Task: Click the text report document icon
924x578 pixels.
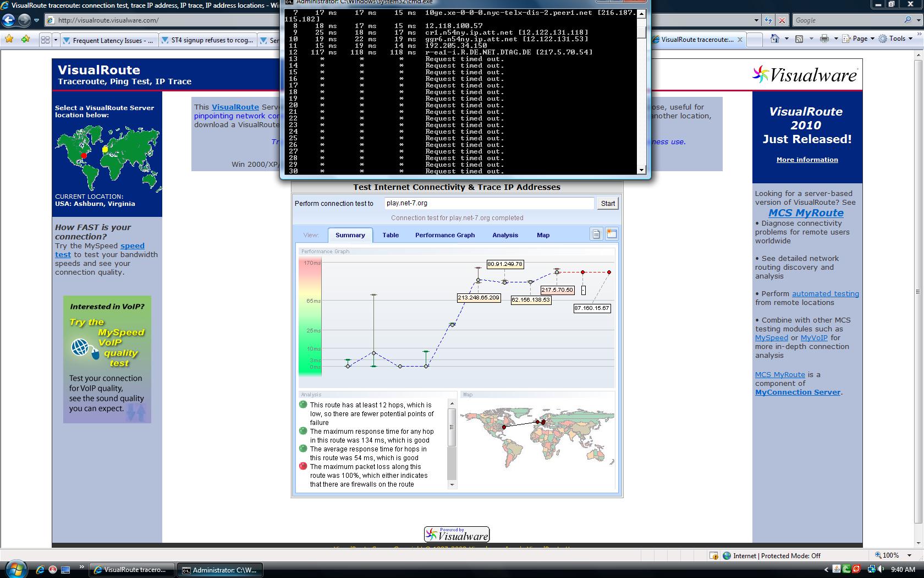Action: 596,234
